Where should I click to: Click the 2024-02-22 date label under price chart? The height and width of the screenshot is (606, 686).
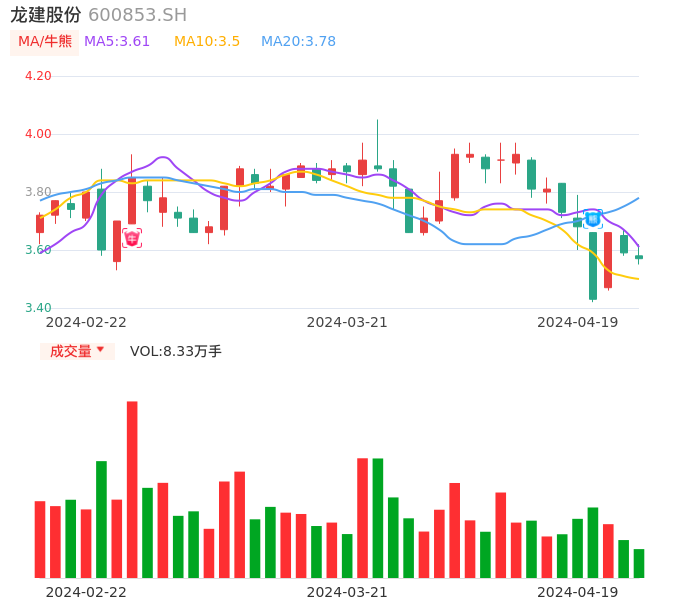point(86,322)
